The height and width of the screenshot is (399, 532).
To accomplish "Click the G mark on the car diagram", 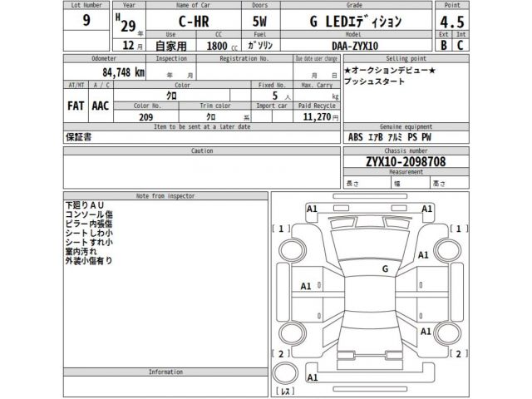I will pos(385,269).
